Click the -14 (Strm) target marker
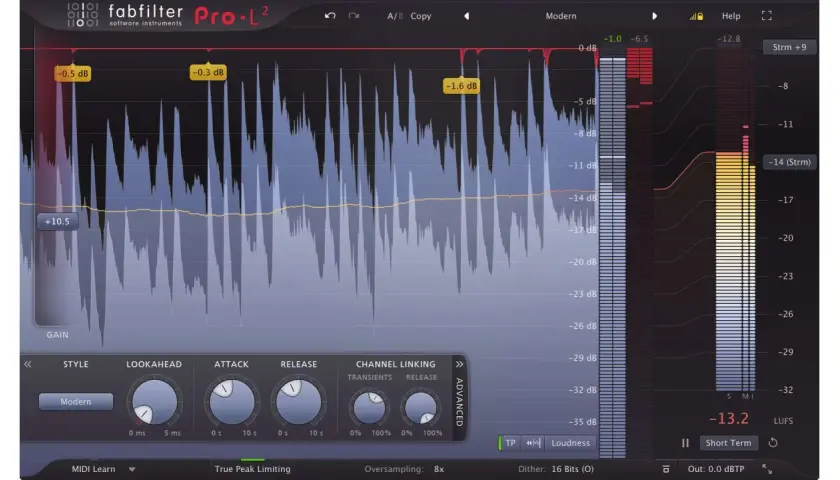This screenshot has width=840, height=480. pyautogui.click(x=789, y=162)
